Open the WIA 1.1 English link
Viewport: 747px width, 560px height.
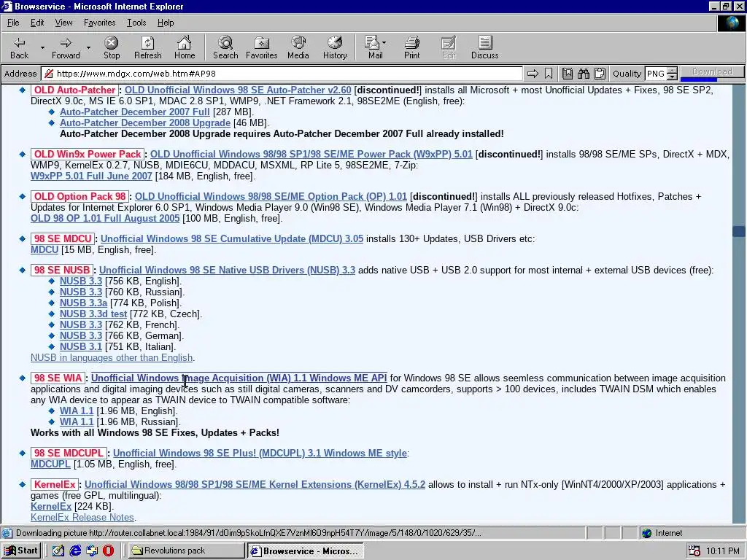tap(76, 411)
